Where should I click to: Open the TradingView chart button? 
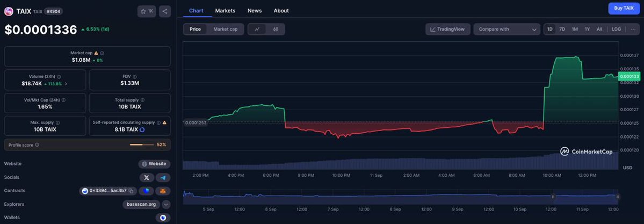(x=447, y=29)
